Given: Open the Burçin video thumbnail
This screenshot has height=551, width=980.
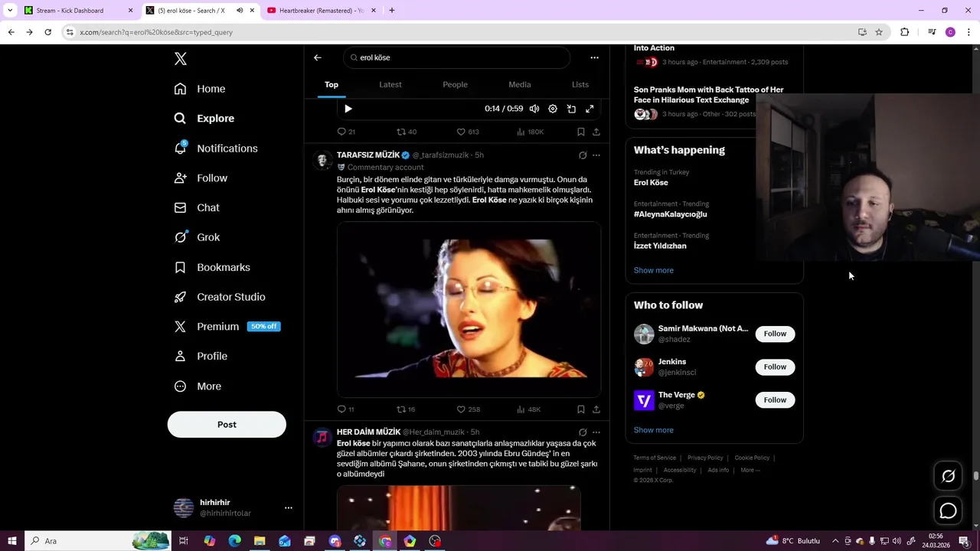Looking at the screenshot, I should click(469, 309).
